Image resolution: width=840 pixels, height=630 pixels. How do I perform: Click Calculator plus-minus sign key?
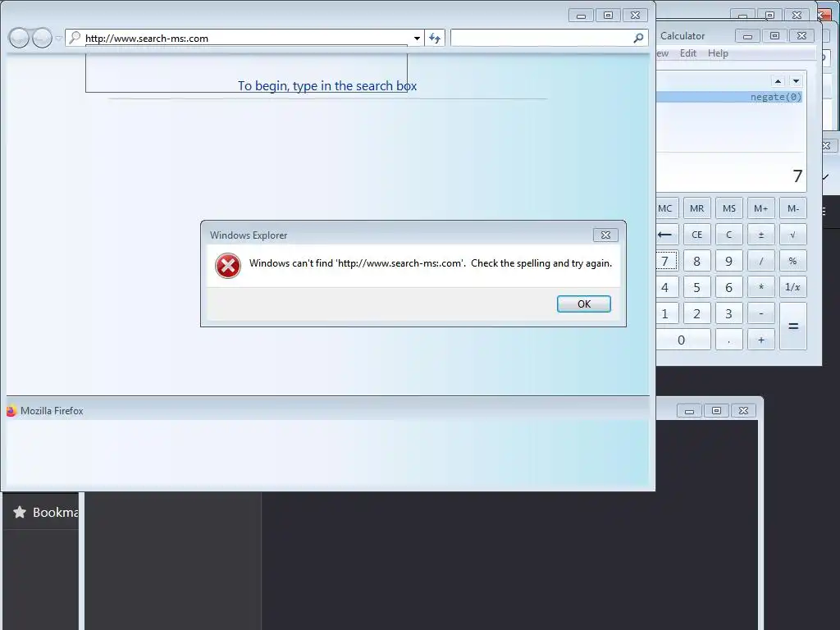pyautogui.click(x=760, y=235)
